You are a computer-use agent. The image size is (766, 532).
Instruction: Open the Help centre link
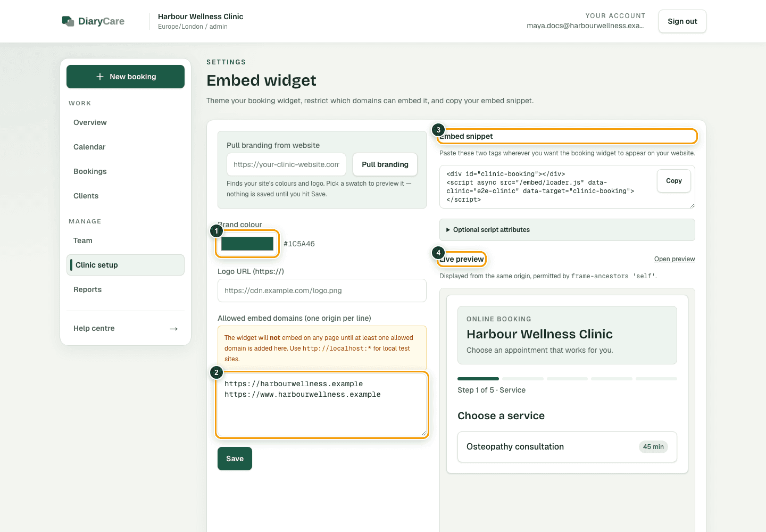click(x=126, y=328)
